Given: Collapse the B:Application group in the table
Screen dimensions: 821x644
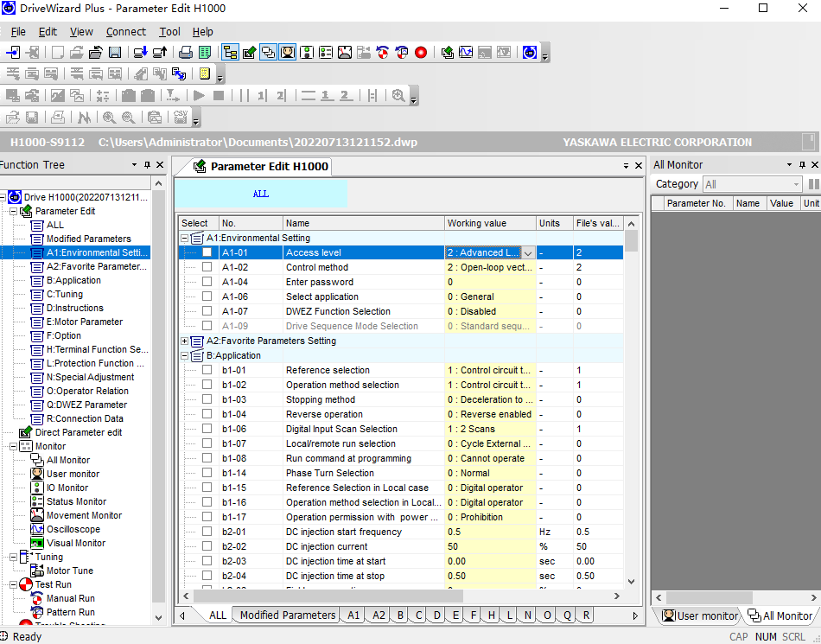Looking at the screenshot, I should [184, 355].
